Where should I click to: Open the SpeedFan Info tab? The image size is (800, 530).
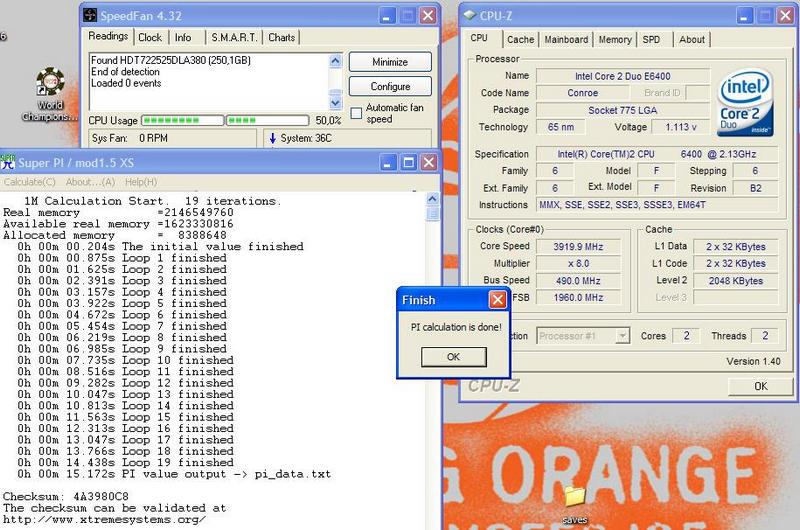pos(183,38)
